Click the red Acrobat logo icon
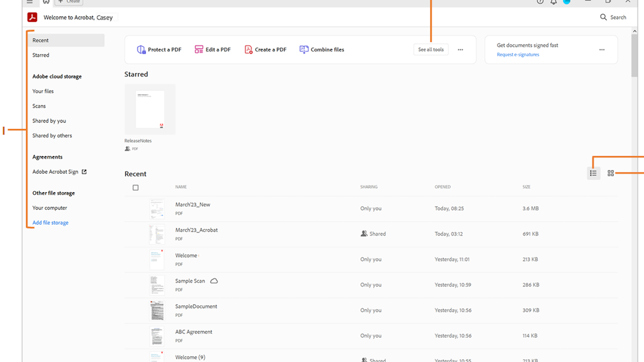This screenshot has height=362, width=644. point(33,18)
